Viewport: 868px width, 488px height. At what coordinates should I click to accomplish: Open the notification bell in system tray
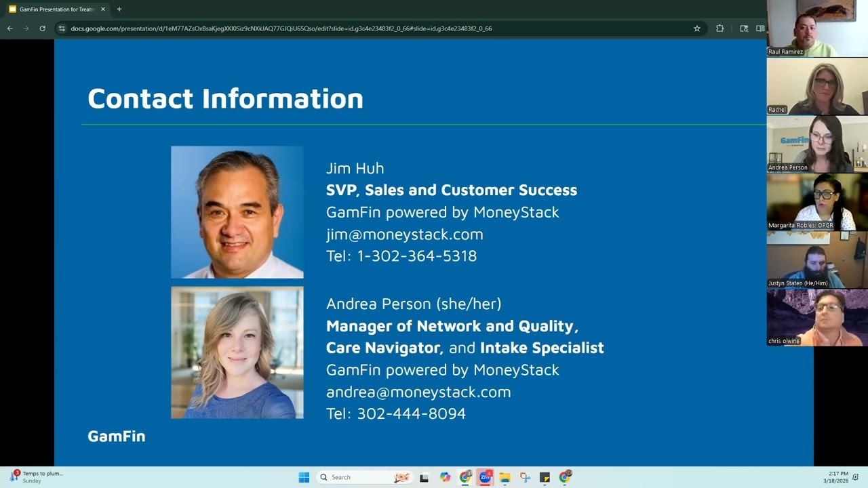click(856, 477)
